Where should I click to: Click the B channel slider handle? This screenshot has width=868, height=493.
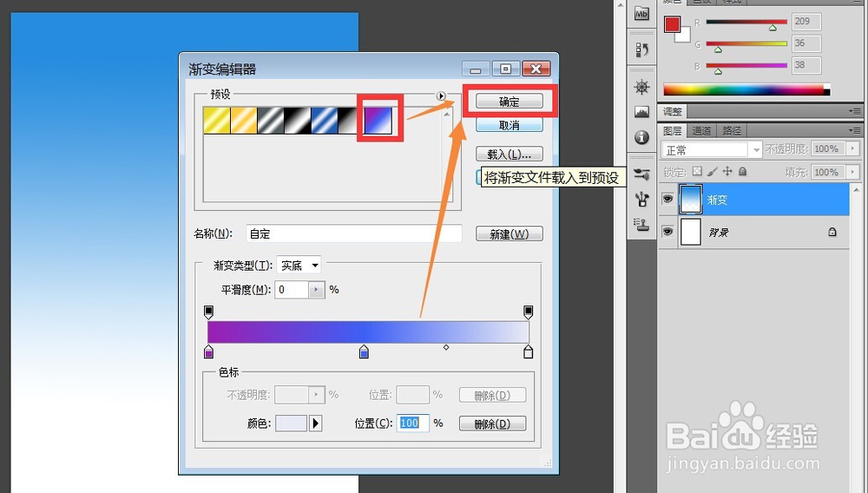tap(718, 71)
